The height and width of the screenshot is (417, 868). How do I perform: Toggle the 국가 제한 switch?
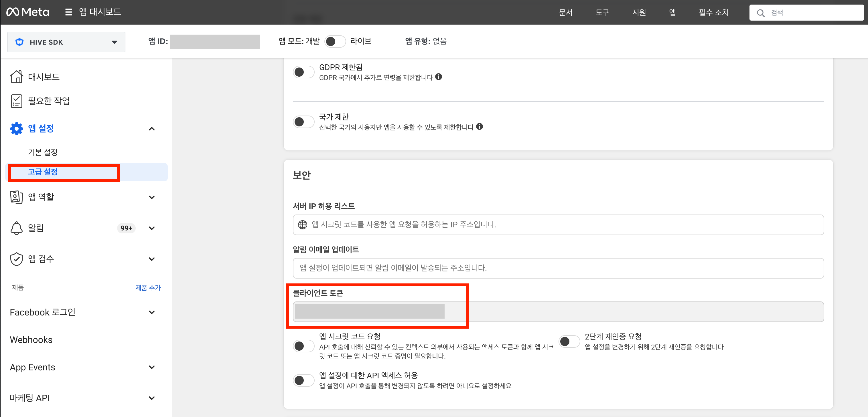[303, 122]
